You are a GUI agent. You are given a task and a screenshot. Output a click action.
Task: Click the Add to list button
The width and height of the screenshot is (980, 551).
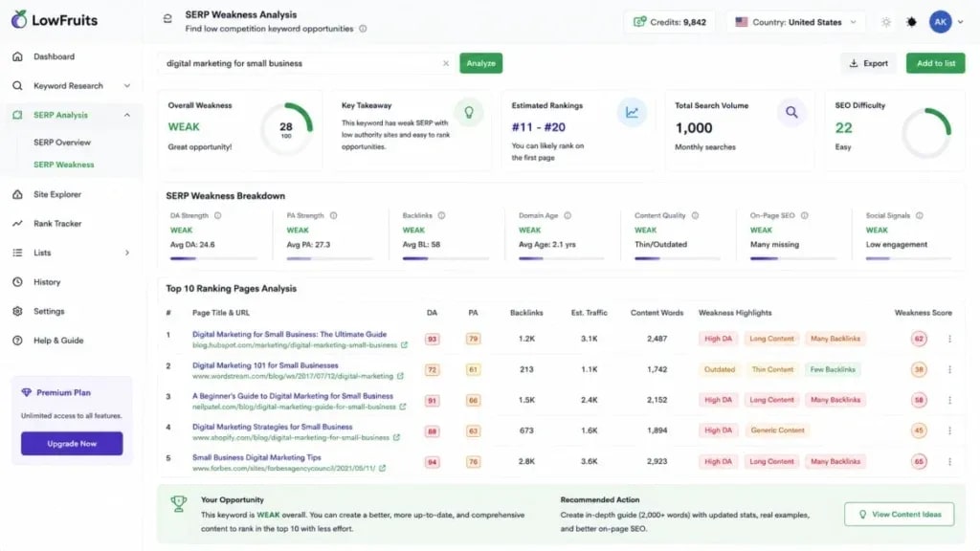coord(936,63)
